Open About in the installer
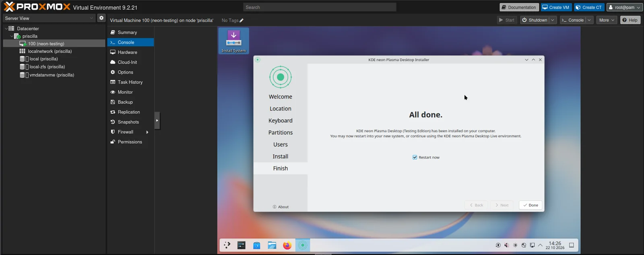The width and height of the screenshot is (644, 255). point(281,207)
